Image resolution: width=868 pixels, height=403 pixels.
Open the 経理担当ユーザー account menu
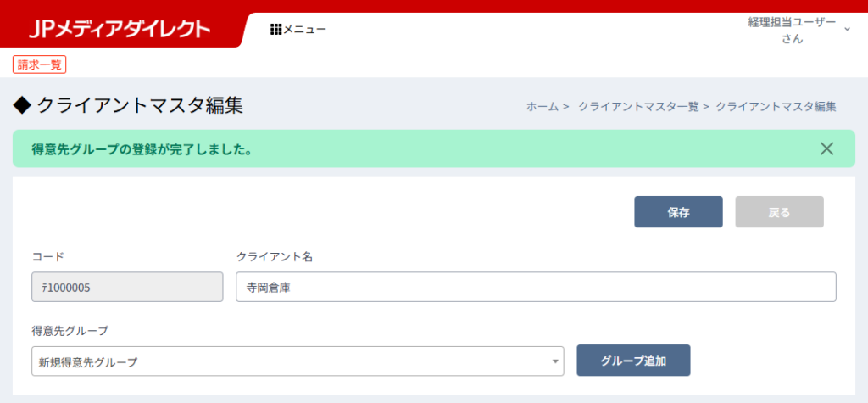tap(791, 30)
